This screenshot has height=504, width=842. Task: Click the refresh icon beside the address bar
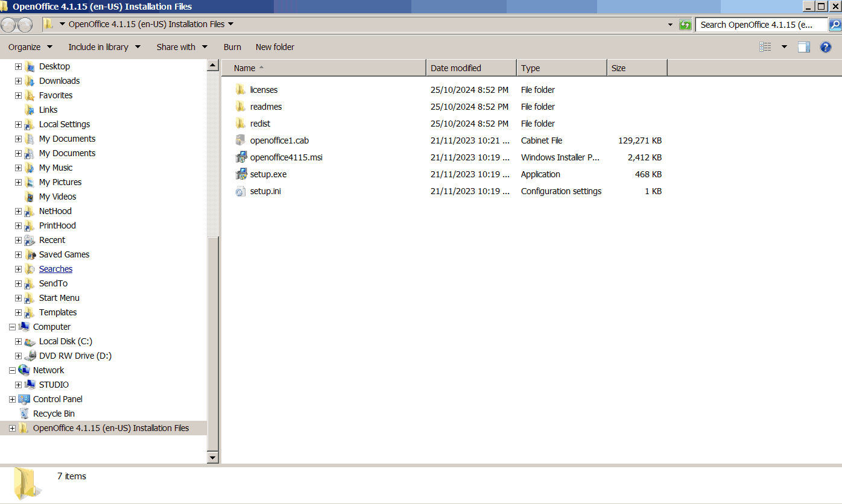click(x=685, y=25)
